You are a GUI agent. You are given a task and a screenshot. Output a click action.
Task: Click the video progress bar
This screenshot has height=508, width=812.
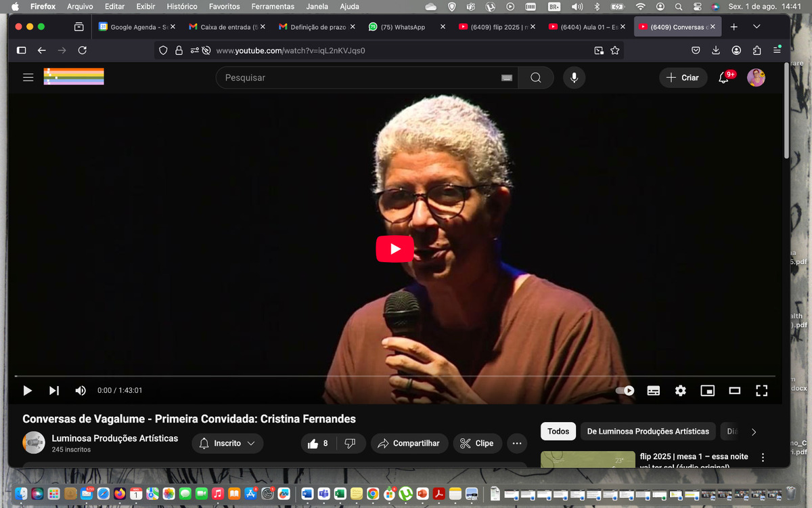(x=392, y=376)
